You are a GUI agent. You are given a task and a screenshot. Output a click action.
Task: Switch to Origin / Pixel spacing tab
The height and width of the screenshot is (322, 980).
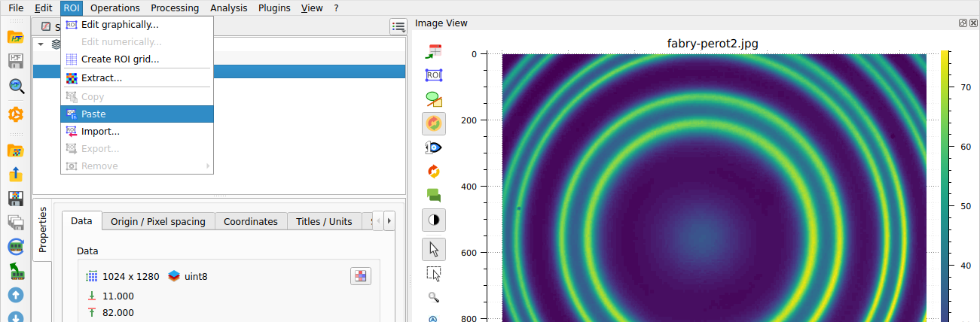pyautogui.click(x=158, y=221)
